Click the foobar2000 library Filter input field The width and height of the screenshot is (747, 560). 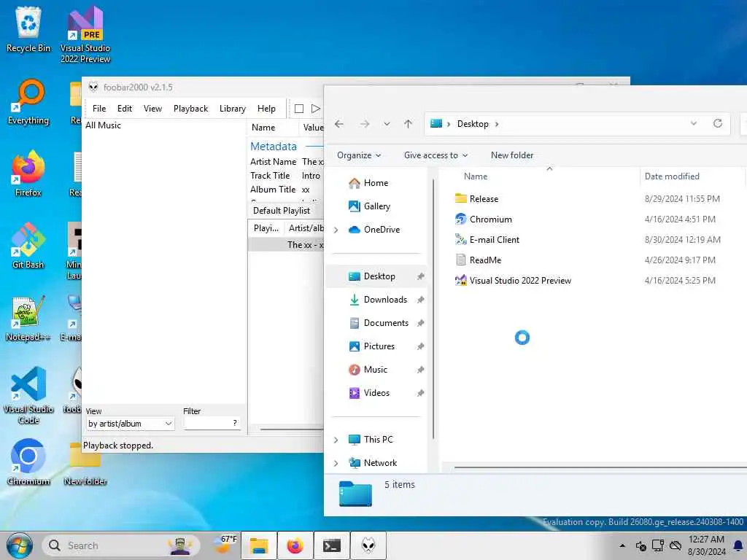(x=208, y=423)
